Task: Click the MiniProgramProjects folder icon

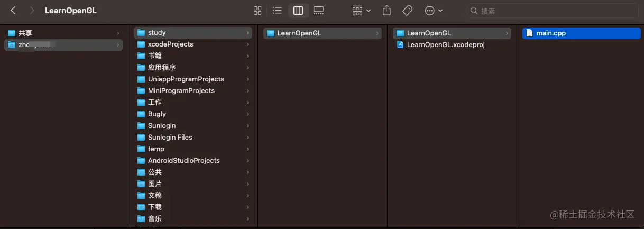Action: 141,91
